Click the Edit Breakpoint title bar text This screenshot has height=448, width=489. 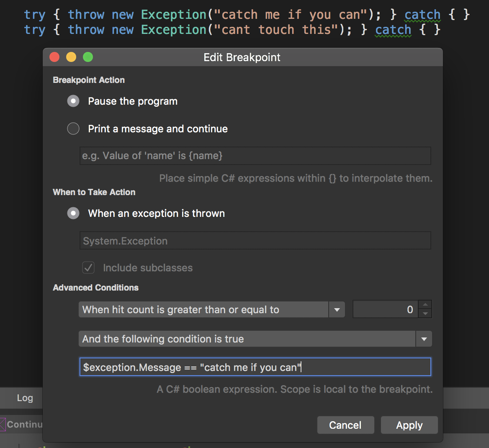(242, 57)
